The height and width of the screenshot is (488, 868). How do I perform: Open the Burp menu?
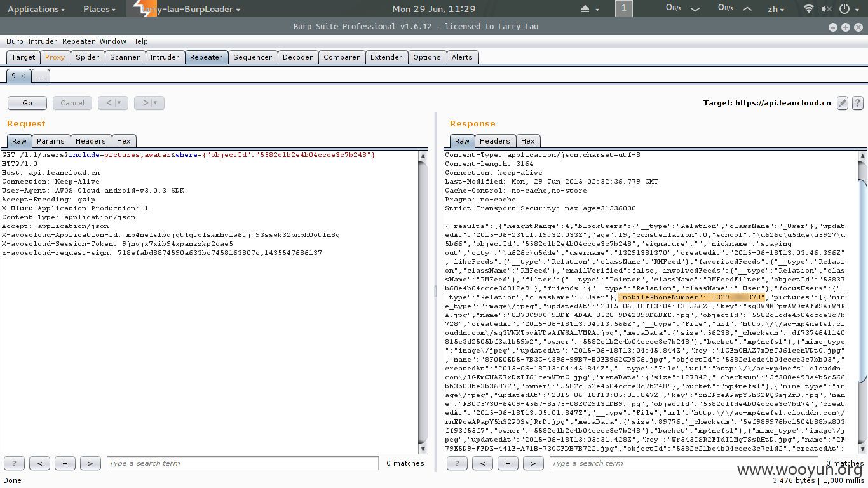click(15, 41)
